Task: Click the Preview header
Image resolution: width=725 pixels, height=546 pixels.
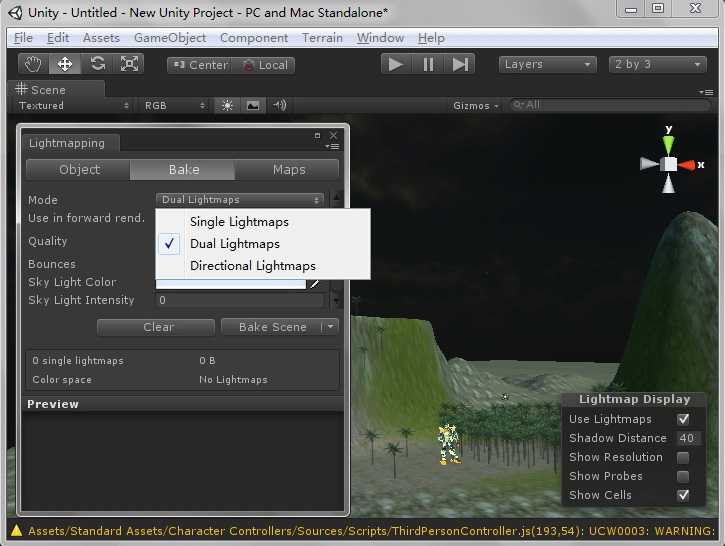Action: click(183, 404)
